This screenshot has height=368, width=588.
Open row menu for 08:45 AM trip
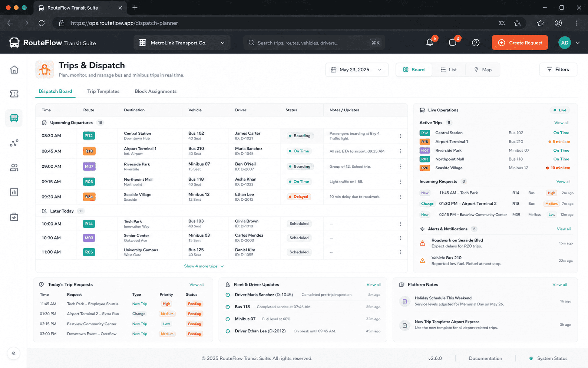tap(400, 151)
